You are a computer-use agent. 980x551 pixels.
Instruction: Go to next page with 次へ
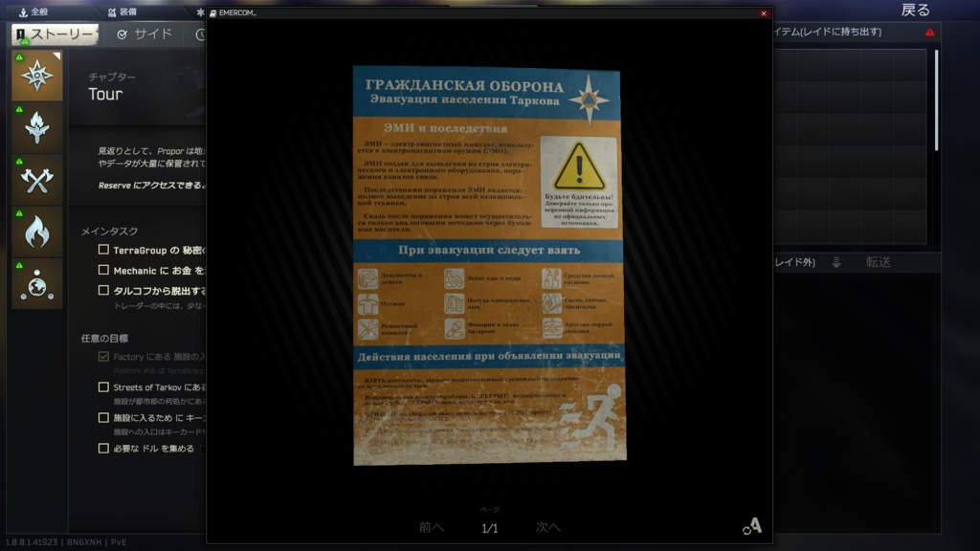click(x=547, y=527)
